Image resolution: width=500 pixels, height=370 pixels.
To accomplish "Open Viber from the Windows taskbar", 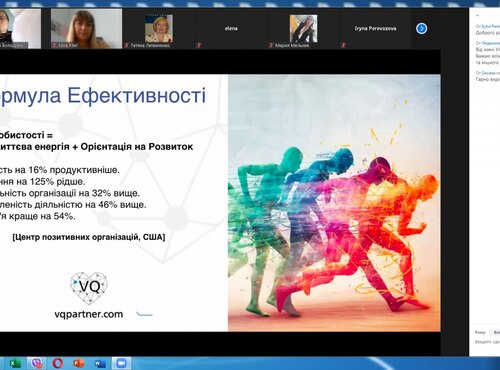I will 36,363.
